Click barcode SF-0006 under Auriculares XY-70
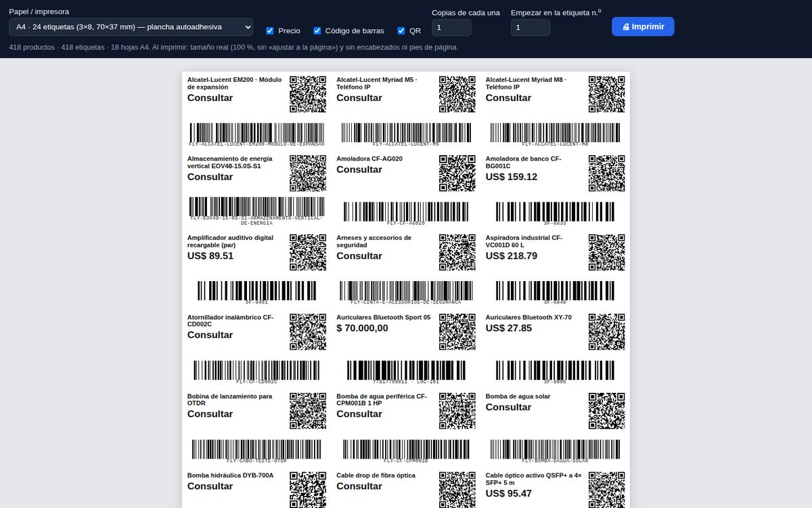Image resolution: width=812 pixels, height=508 pixels. click(555, 372)
